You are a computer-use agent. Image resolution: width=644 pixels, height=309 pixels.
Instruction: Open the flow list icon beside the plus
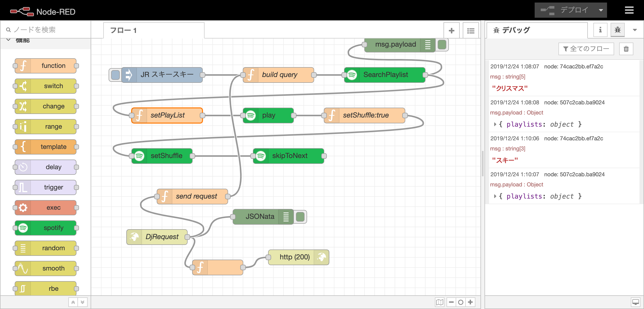(471, 30)
